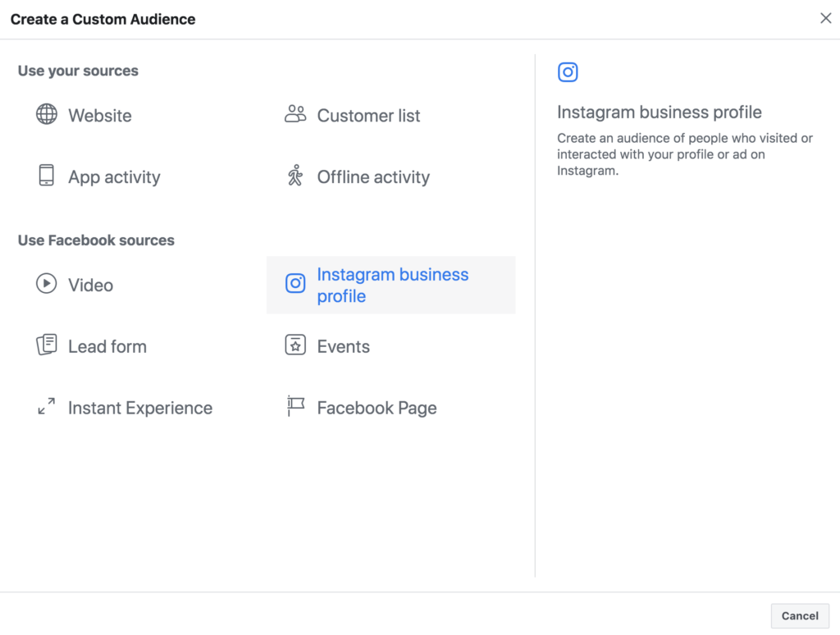Close the Create a Custom Audience dialog
Viewport: 840px width, 635px height.
coord(825,18)
